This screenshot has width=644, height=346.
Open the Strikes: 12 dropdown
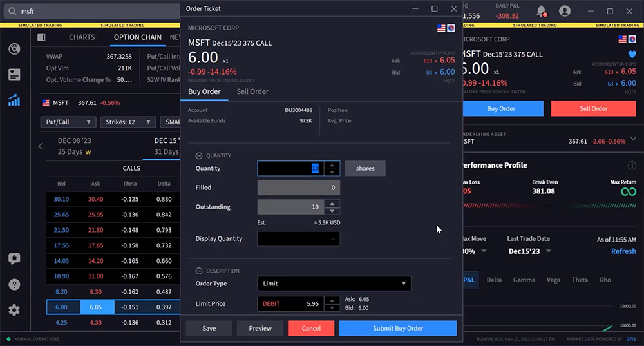tap(128, 122)
